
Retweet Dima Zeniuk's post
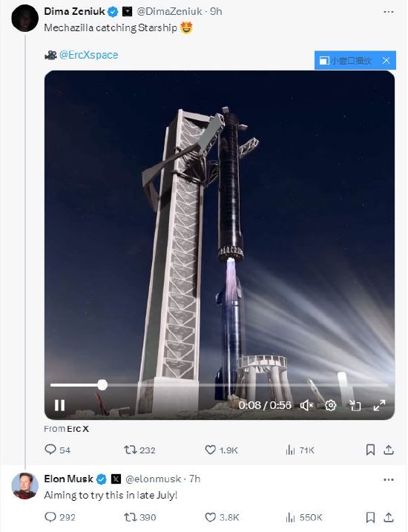(139, 450)
